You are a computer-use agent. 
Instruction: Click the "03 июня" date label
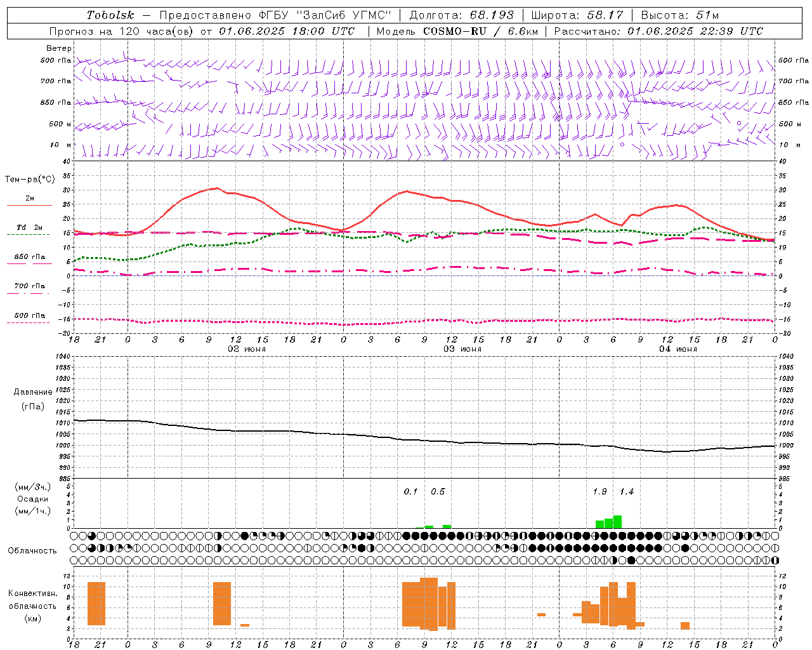click(462, 349)
